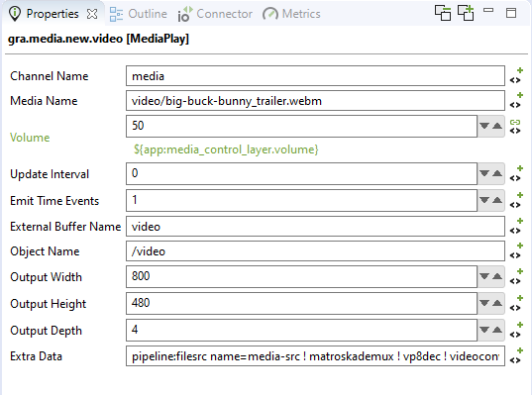Image resolution: width=532 pixels, height=395 pixels.
Task: Decrease the Output Width value
Action: tap(484, 276)
